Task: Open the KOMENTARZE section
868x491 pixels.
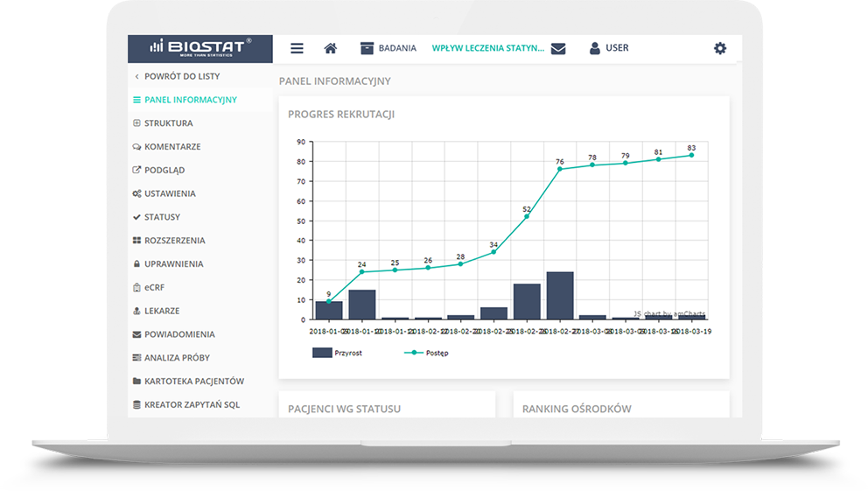Action: (x=172, y=147)
